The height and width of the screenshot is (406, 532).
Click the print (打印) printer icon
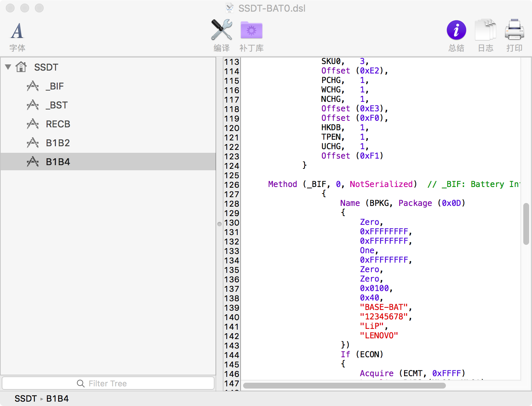(x=514, y=30)
